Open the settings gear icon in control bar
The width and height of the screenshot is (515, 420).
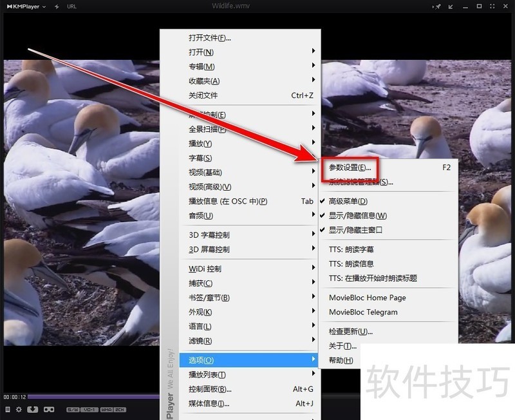pyautogui.click(x=19, y=409)
